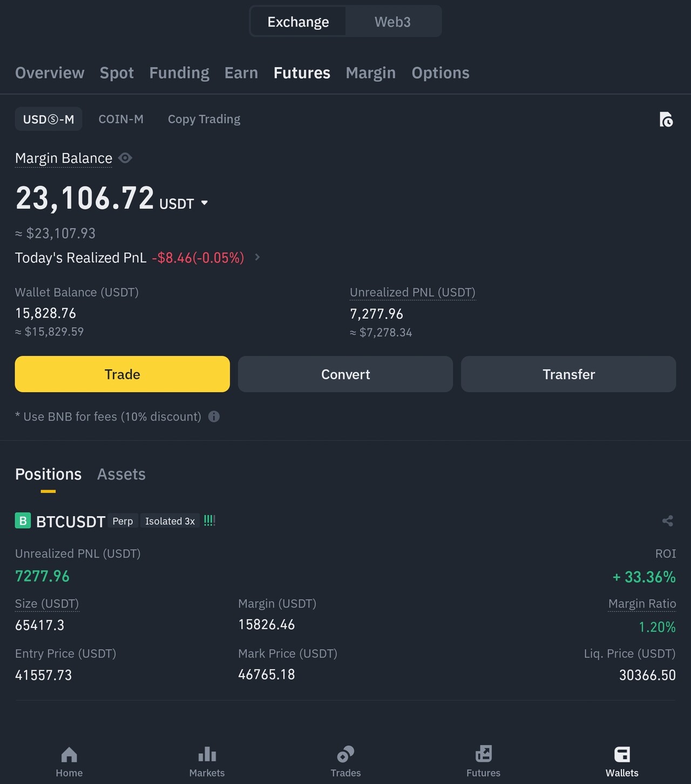This screenshot has width=691, height=784.
Task: Switch to the Assets tab
Action: click(121, 474)
